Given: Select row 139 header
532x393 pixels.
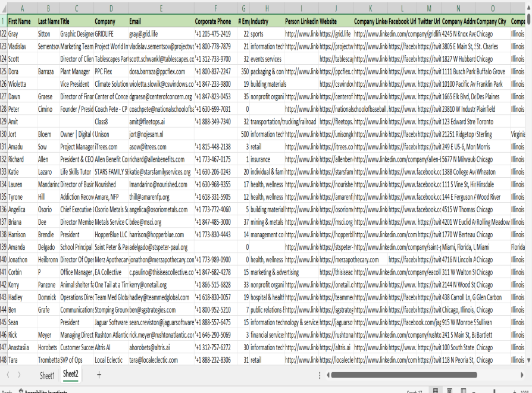Looking at the screenshot, I should tap(4, 247).
